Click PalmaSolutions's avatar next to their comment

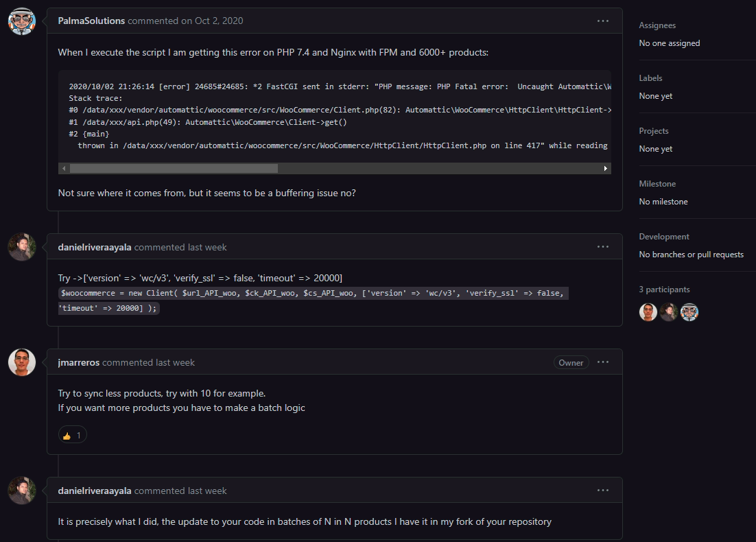(21, 21)
